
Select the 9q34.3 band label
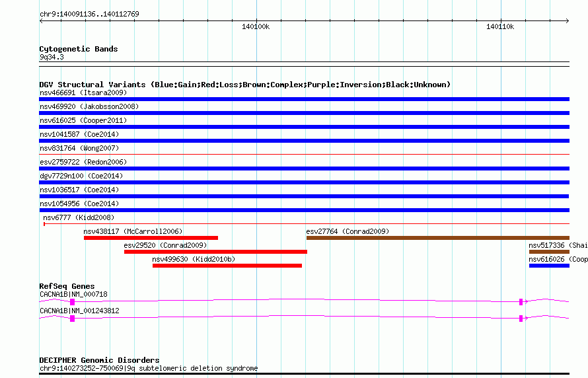(x=52, y=57)
